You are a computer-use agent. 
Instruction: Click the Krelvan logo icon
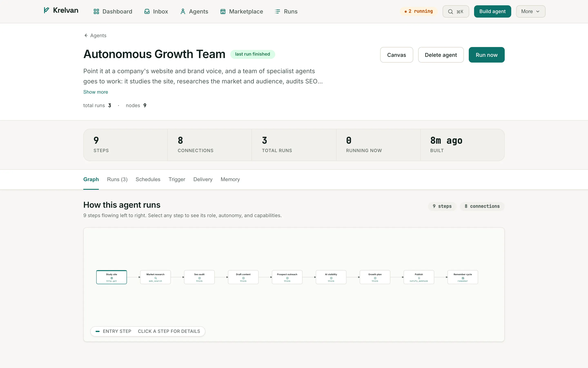click(46, 10)
